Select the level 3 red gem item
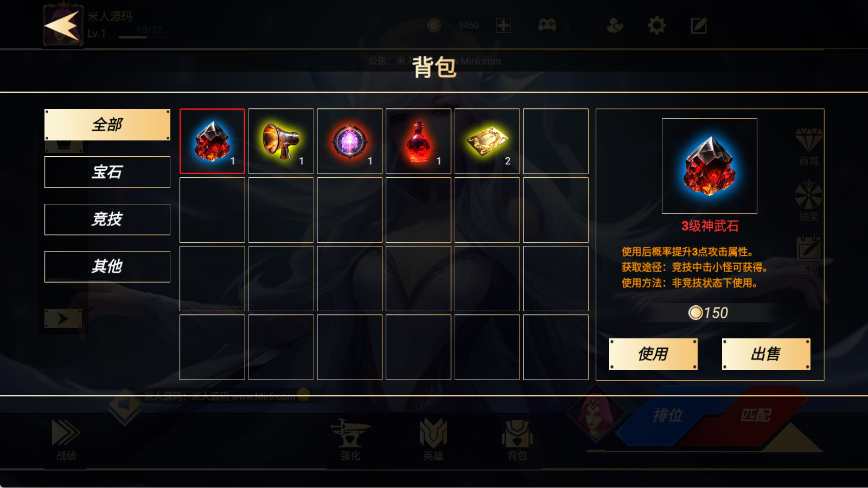 [x=212, y=141]
